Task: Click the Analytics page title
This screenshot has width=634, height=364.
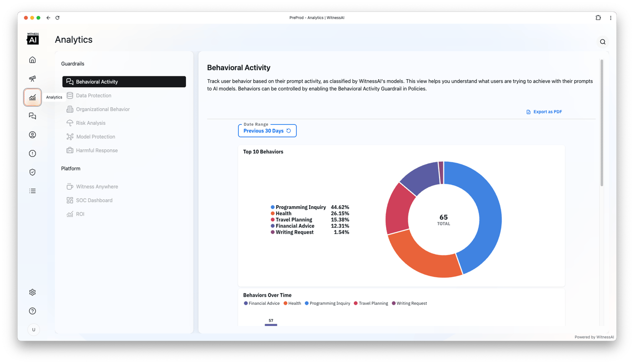Action: (74, 40)
